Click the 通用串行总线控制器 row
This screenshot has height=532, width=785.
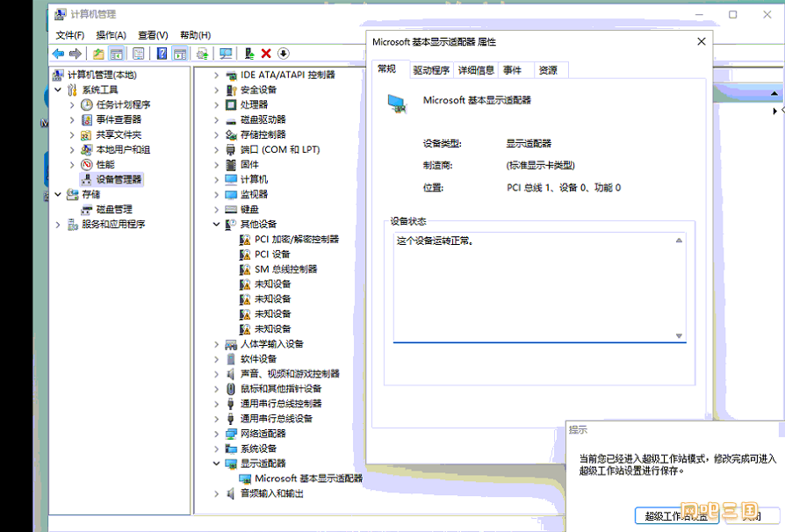coord(281,404)
